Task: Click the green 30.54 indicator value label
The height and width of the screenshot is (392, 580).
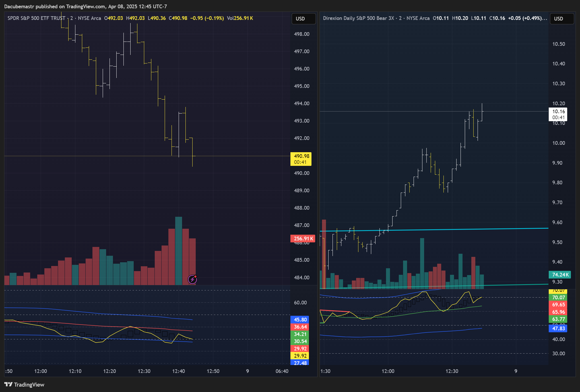Action: click(x=300, y=341)
